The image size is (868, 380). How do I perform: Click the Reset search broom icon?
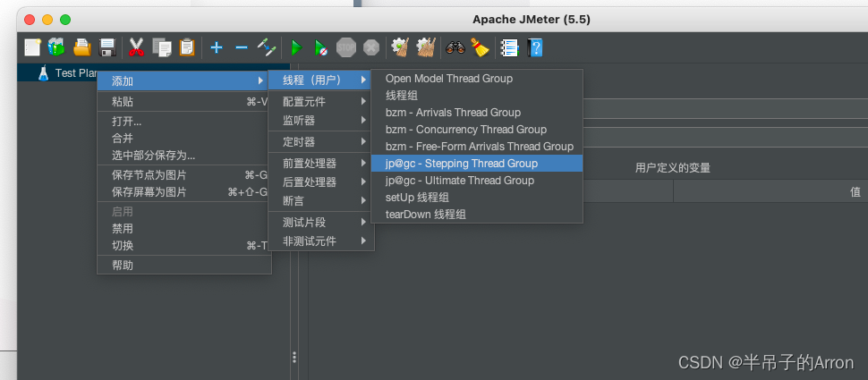(x=480, y=47)
